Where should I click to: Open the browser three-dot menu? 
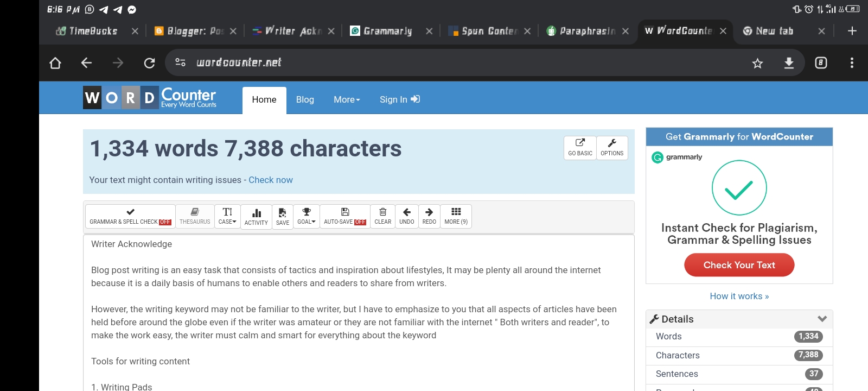[x=852, y=63]
